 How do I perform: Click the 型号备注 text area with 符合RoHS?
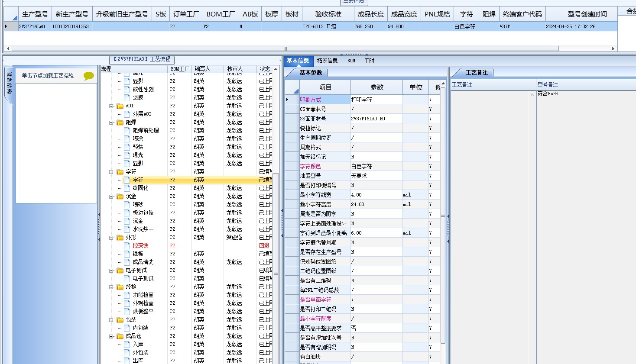tap(586, 227)
